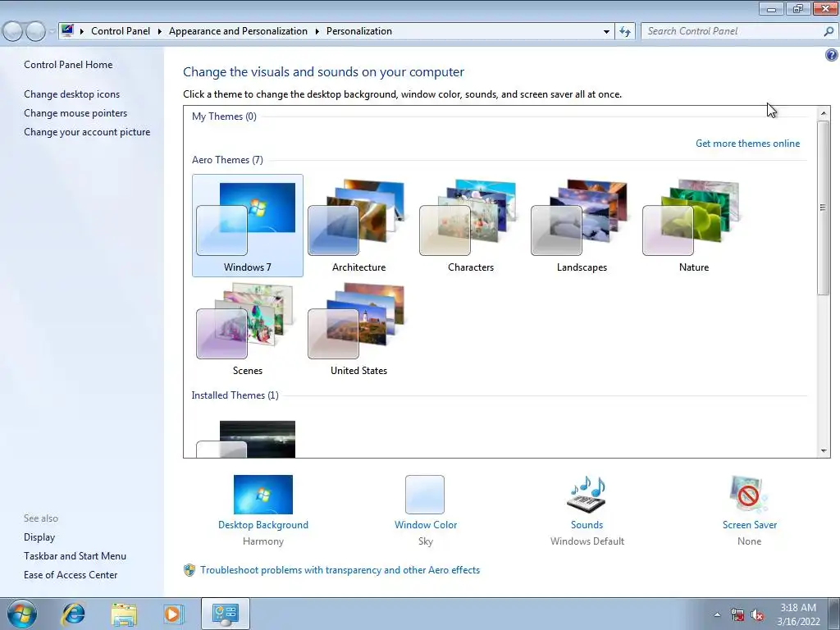The image size is (840, 630).
Task: Open Taskbar and Start Menu link
Action: pos(75,556)
